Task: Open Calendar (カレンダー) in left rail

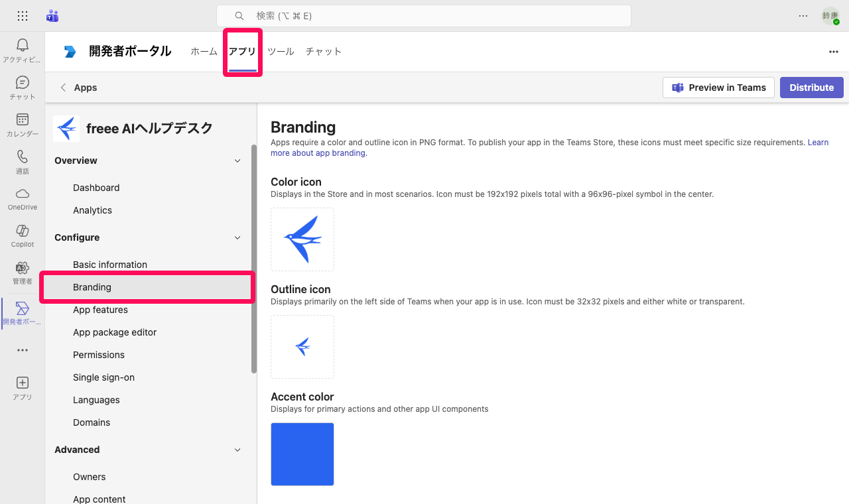Action: (22, 124)
